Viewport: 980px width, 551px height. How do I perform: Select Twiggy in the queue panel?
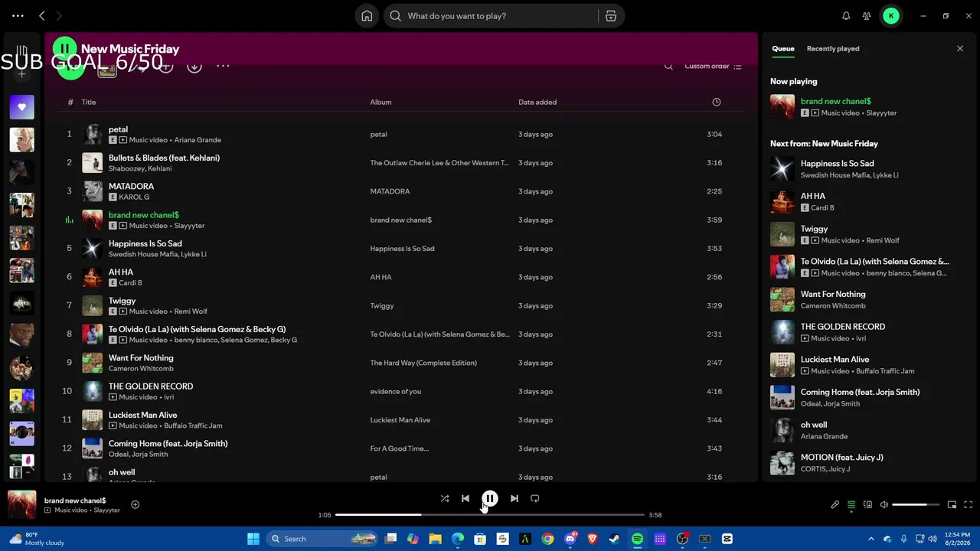(x=814, y=229)
